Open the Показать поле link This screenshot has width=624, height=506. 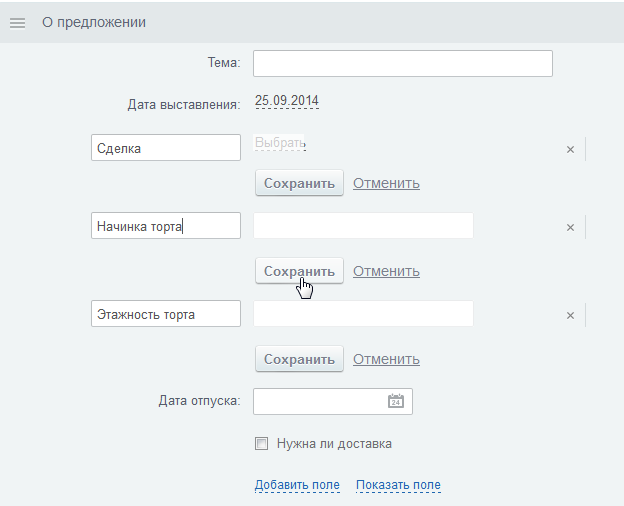pos(398,485)
